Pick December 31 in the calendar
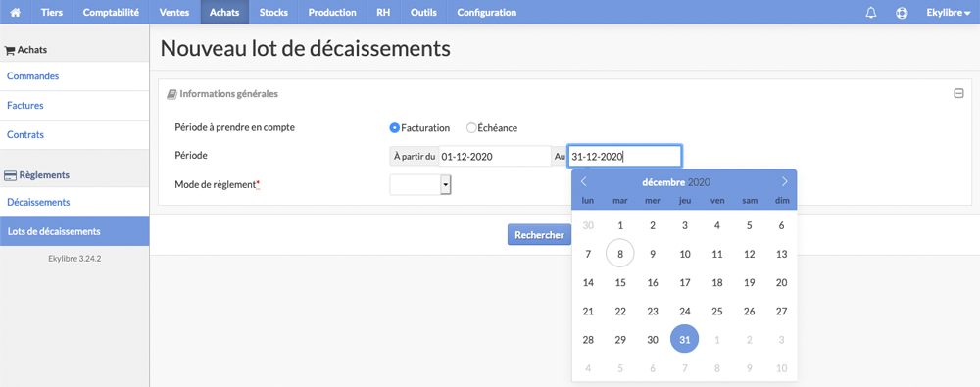980x387 pixels. [x=684, y=340]
